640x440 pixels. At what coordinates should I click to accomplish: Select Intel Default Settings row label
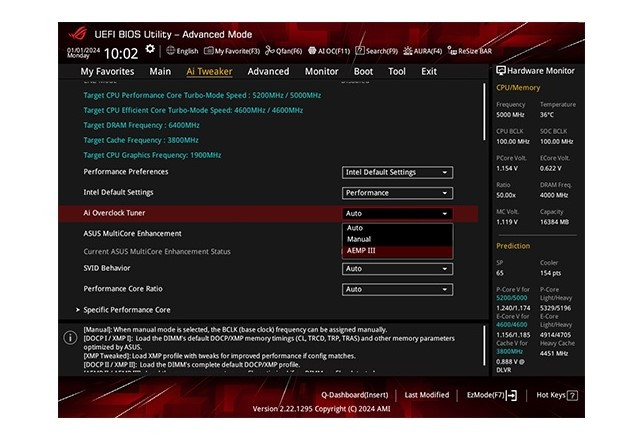[x=118, y=192]
